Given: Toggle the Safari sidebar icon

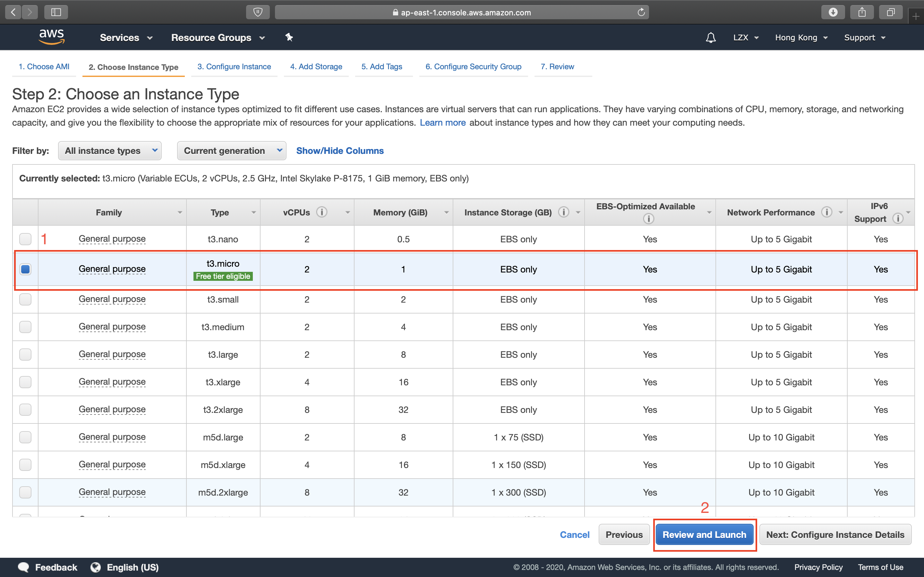Looking at the screenshot, I should (56, 12).
